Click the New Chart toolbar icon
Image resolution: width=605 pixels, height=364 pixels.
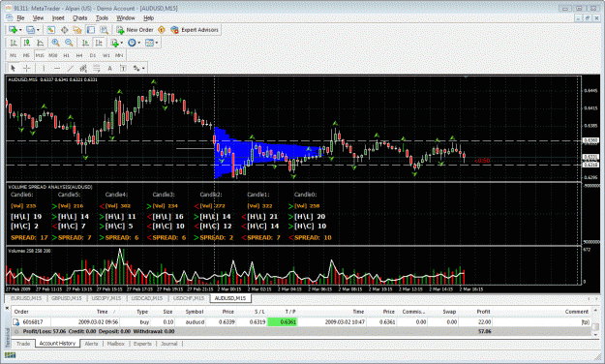click(x=14, y=30)
